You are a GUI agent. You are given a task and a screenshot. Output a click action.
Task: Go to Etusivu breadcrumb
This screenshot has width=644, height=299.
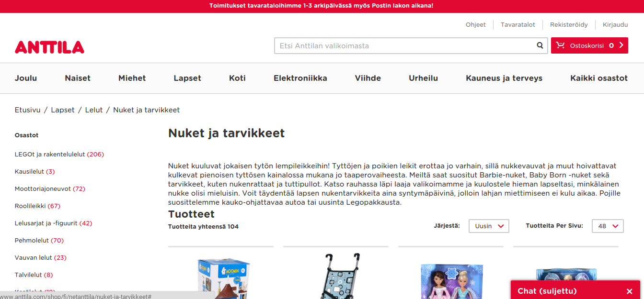pos(28,110)
